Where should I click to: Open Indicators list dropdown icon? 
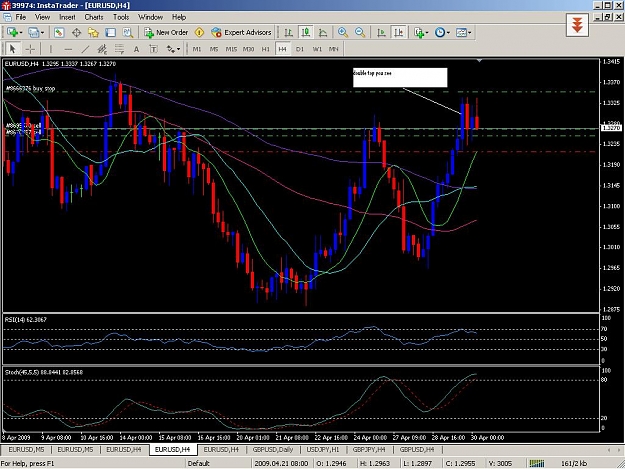[x=421, y=32]
